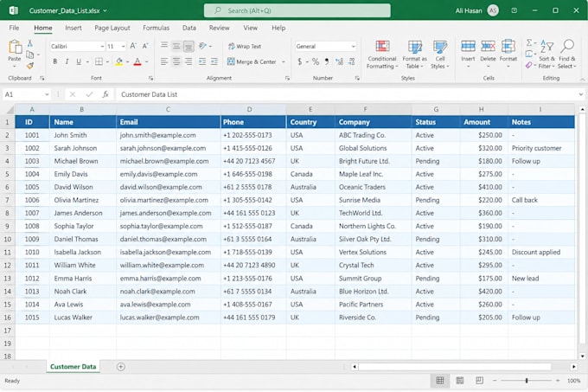Click the Copy icon
This screenshot has width=588, height=392.
[30, 55]
